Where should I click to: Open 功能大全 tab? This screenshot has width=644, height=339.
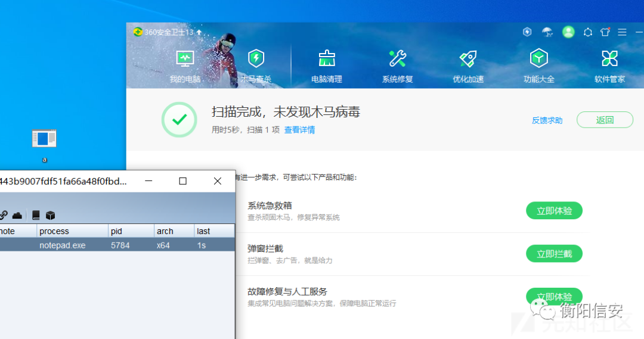coord(539,67)
